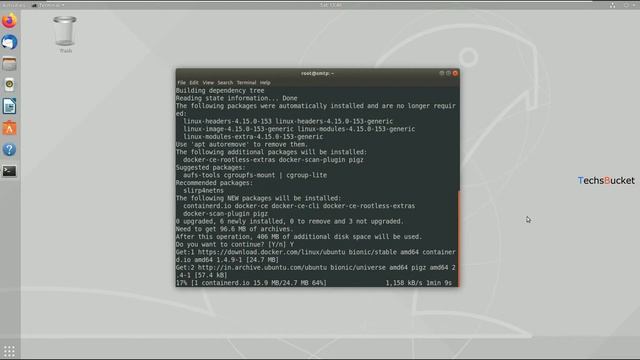The image size is (640, 360).
Task: Click the 'Suggested packages:' line
Action: pos(211,167)
